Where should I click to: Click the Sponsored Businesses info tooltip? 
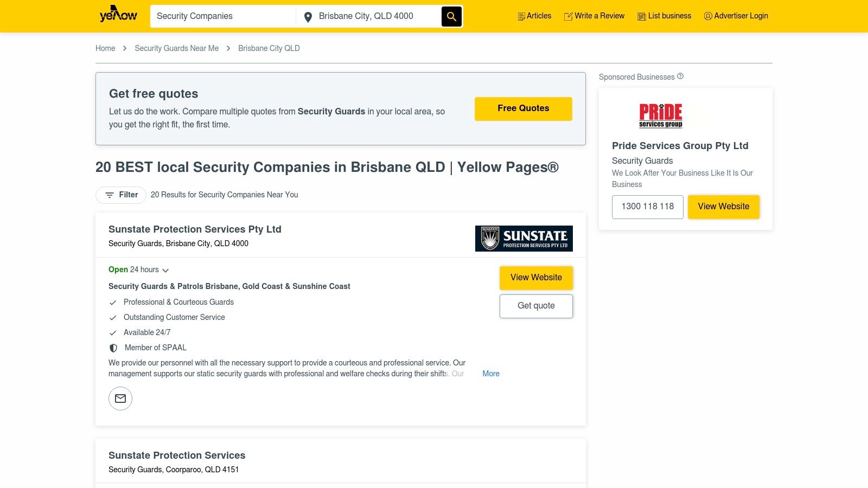680,76
